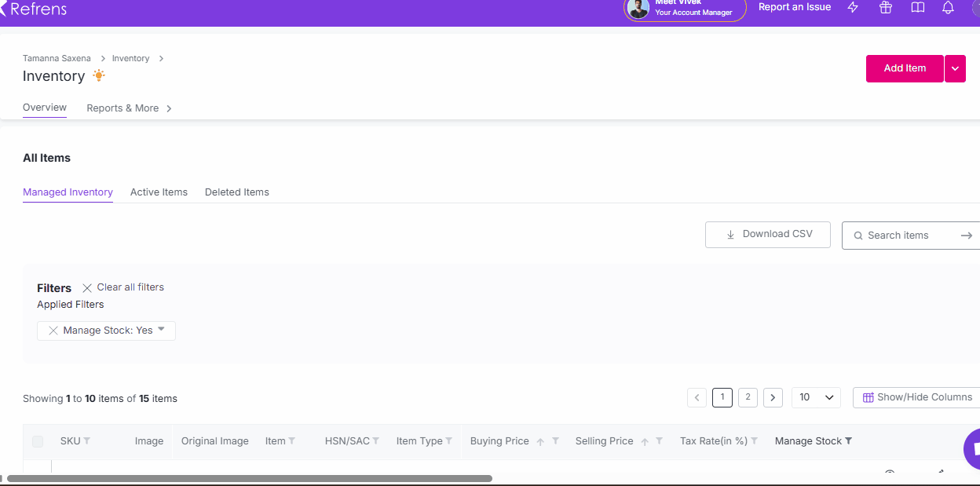980x486 pixels.
Task: Click the Add Item button
Action: 905,68
